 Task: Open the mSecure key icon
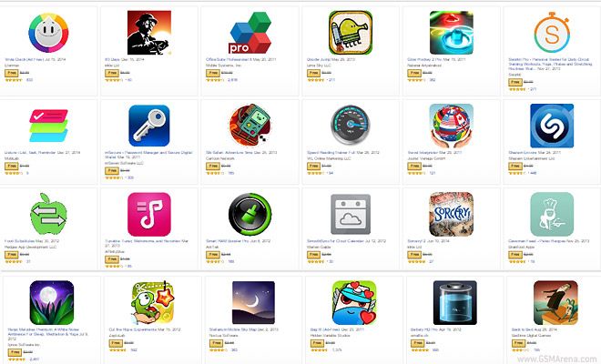pos(149,126)
